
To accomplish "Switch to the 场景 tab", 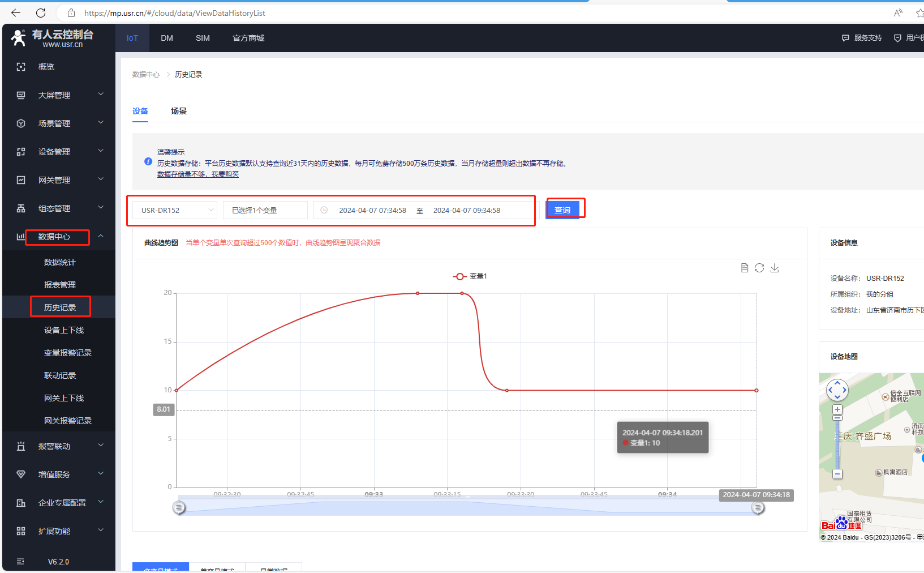I will pos(179,111).
